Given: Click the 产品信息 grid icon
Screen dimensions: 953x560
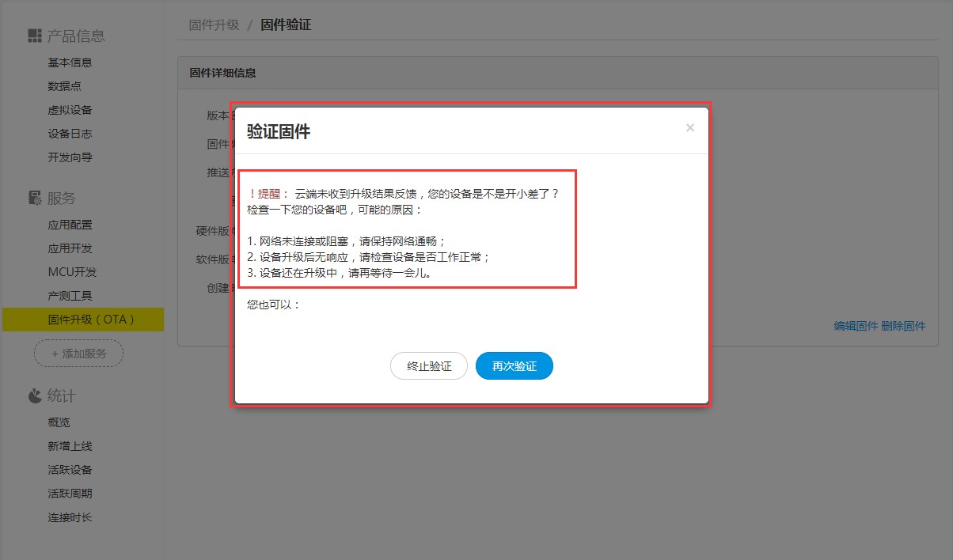Looking at the screenshot, I should (x=34, y=36).
